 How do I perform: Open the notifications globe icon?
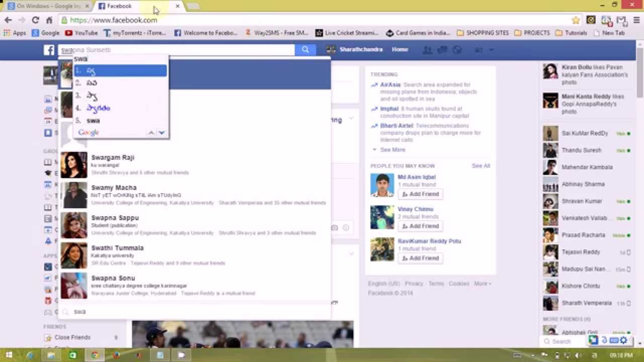[x=457, y=50]
